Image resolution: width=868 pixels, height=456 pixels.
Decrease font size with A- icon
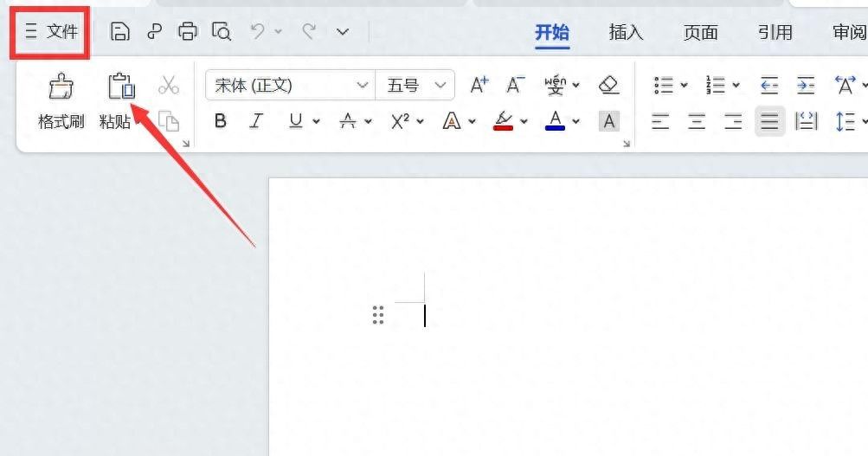(x=516, y=85)
